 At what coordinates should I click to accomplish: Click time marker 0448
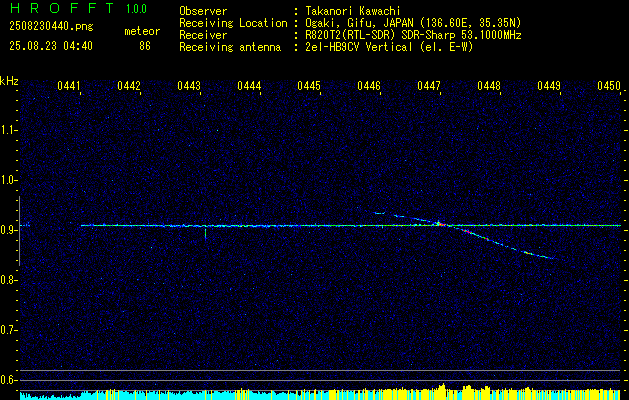click(489, 86)
